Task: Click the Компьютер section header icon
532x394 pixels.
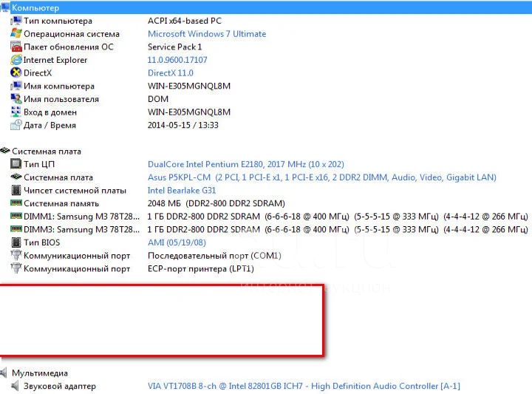Action: tap(4, 7)
